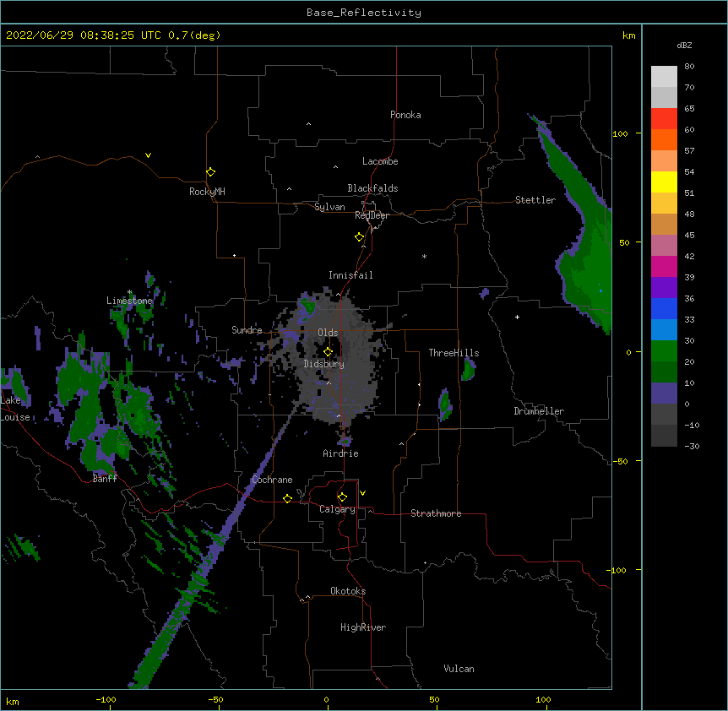Click the yellow V marker northwest of RockyMH
The width and height of the screenshot is (728, 711).
coord(148,155)
